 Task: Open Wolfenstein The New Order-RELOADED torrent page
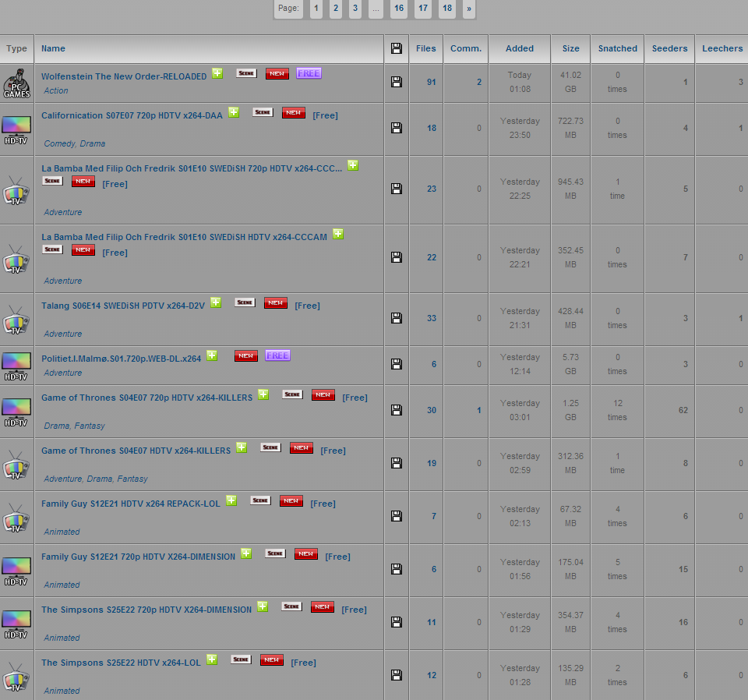point(124,76)
